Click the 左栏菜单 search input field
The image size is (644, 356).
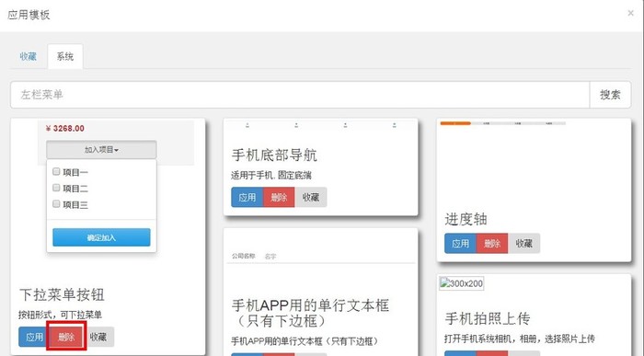[x=300, y=95]
